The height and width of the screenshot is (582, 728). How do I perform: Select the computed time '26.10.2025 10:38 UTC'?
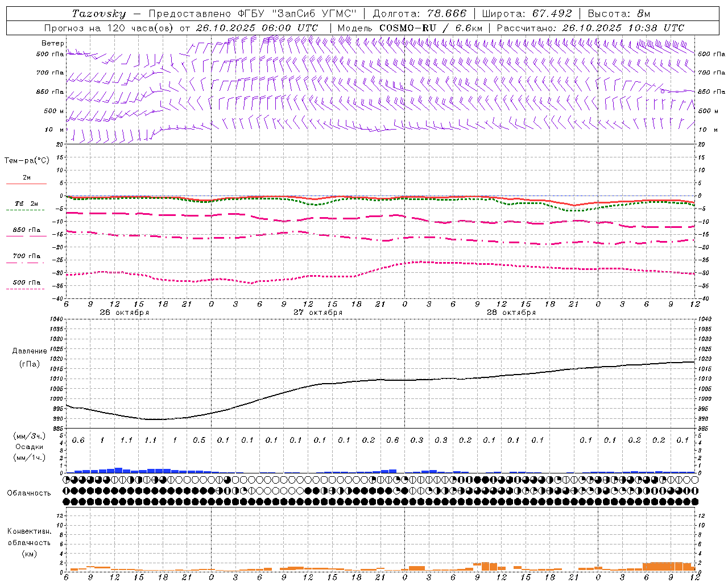click(x=623, y=28)
